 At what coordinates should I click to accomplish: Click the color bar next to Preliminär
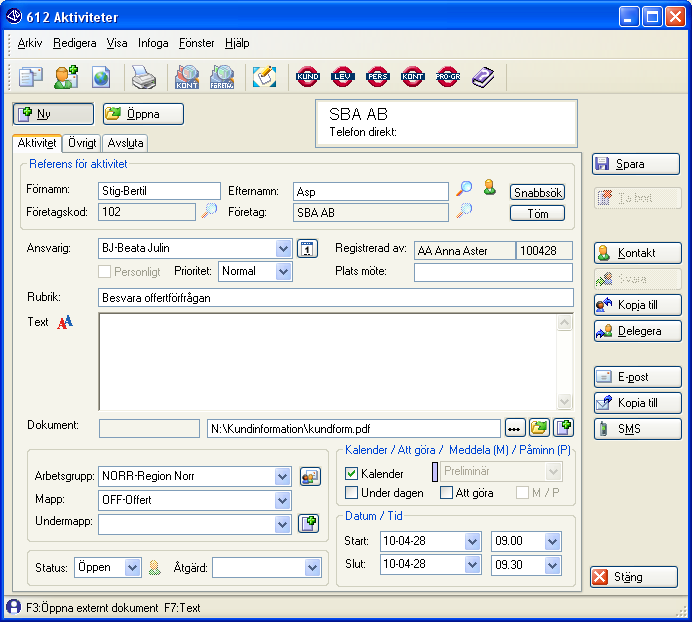point(435,472)
